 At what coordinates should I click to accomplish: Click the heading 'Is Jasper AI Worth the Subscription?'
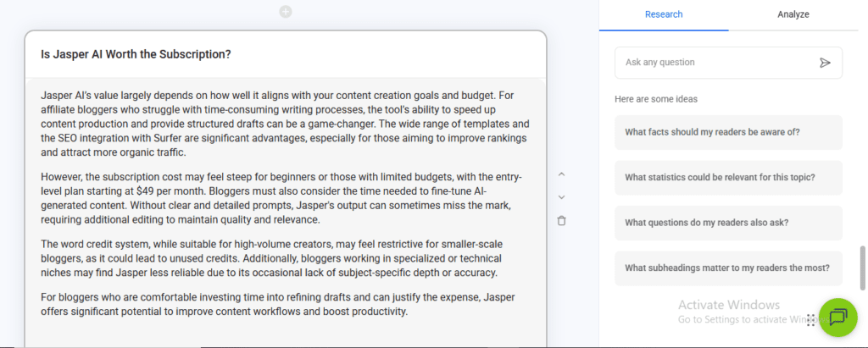click(136, 54)
